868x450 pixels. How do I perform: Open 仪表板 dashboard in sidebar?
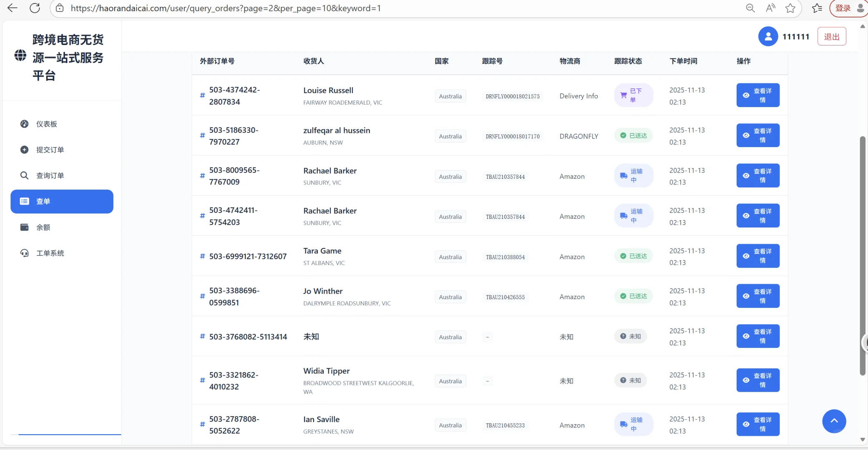click(46, 124)
